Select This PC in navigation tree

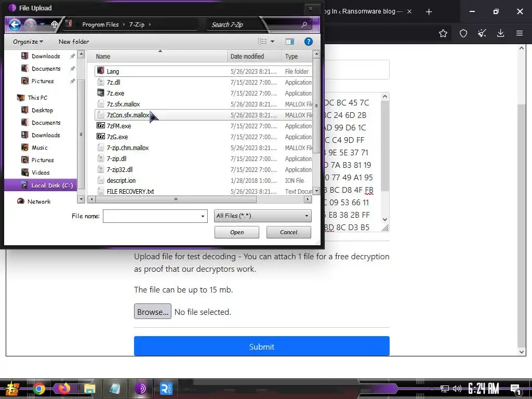37,98
